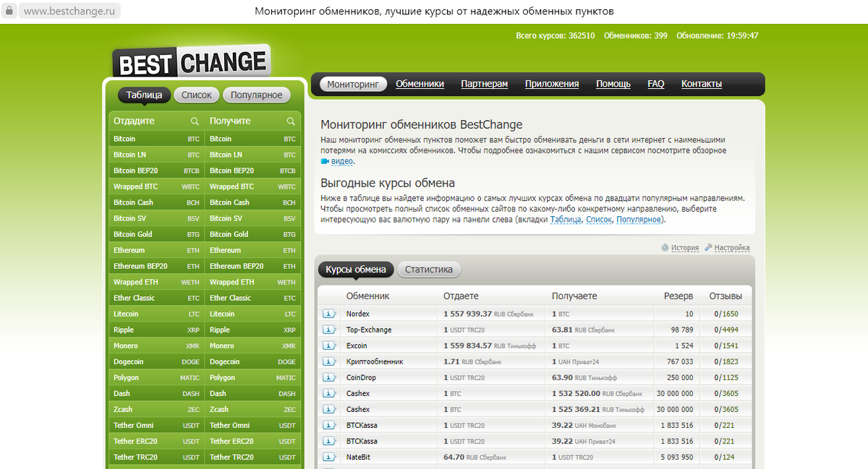This screenshot has height=469, width=868.
Task: Click the Настройка wrench icon
Action: pos(708,248)
